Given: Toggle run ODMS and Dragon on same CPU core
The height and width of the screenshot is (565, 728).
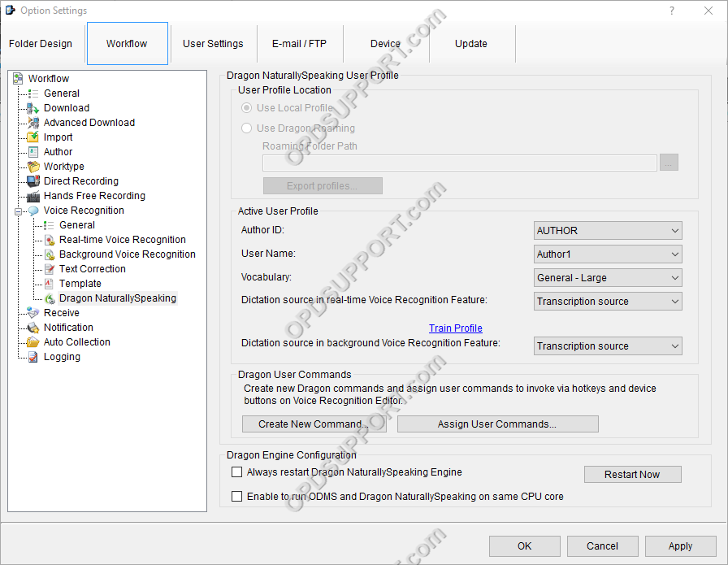Looking at the screenshot, I should 236,496.
